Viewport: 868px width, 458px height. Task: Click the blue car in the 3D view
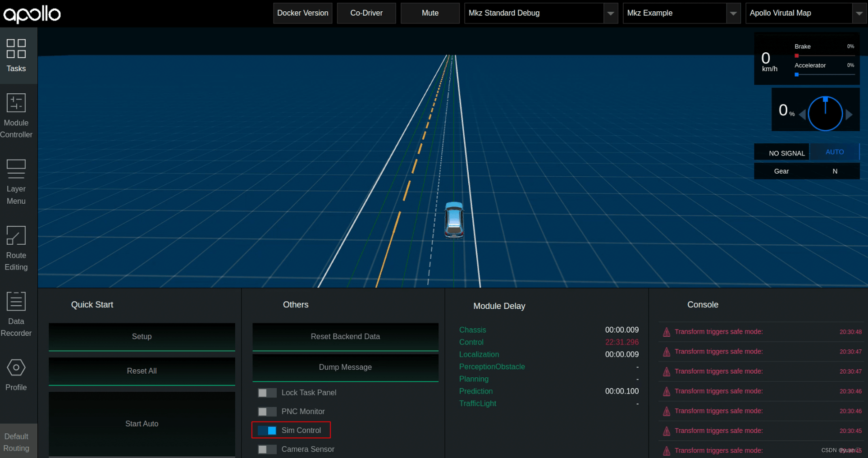point(454,220)
